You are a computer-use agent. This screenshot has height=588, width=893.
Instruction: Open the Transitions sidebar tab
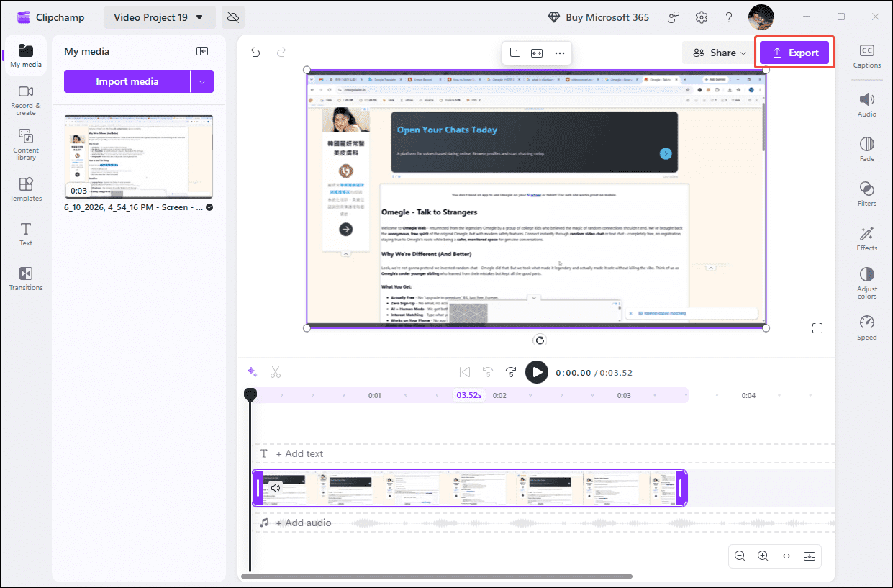[x=26, y=279]
